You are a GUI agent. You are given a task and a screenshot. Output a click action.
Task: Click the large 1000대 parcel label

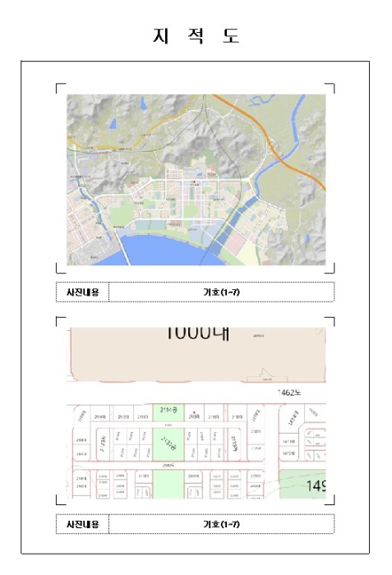click(x=198, y=333)
